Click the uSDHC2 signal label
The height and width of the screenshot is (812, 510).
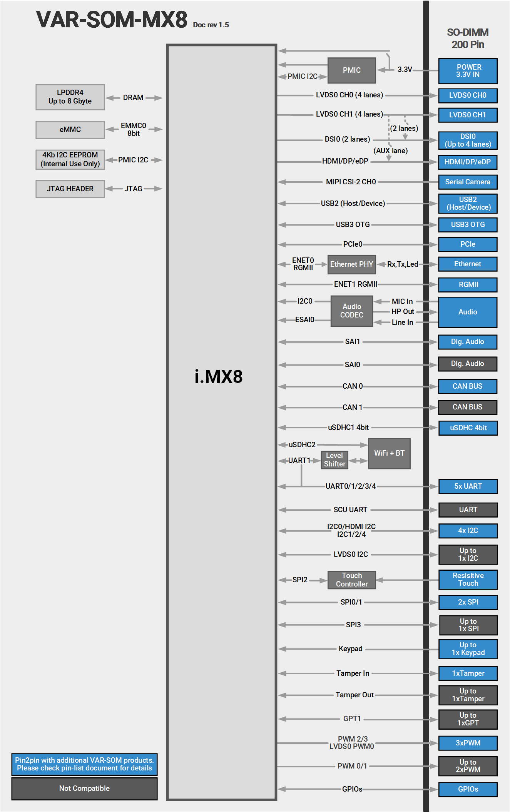click(x=302, y=445)
